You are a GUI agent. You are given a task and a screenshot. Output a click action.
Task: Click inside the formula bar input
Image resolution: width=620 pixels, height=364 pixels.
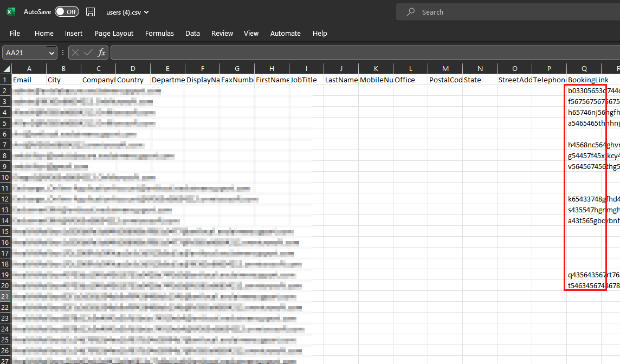(363, 53)
